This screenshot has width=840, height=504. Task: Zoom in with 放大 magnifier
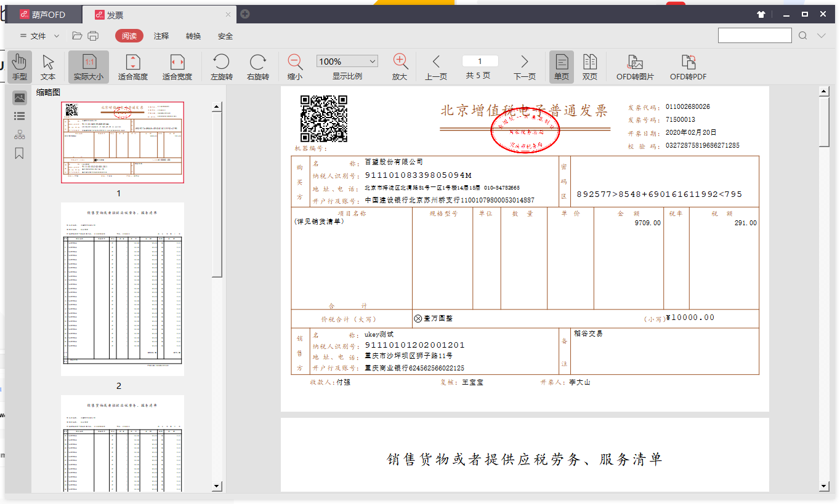[400, 67]
